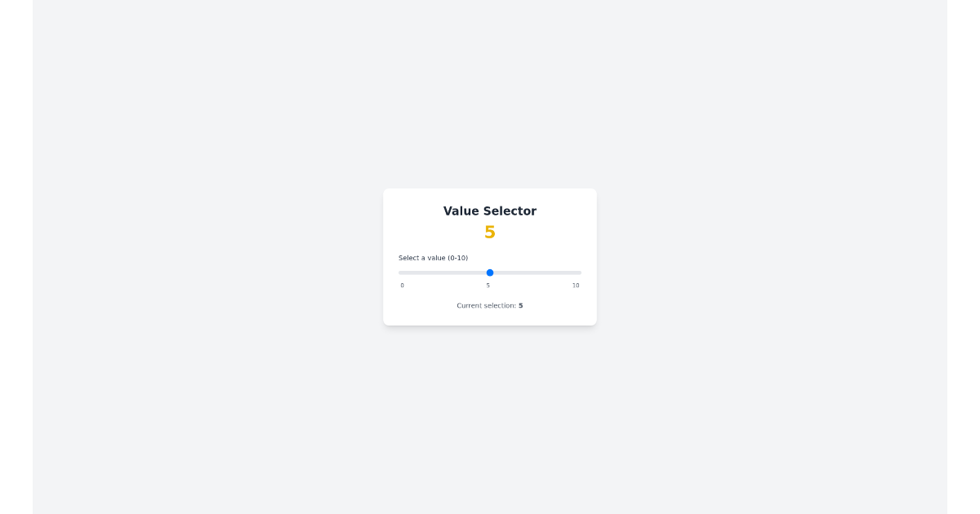Click the slider track near the 0 mark
The width and height of the screenshot is (980, 514).
(x=404, y=273)
